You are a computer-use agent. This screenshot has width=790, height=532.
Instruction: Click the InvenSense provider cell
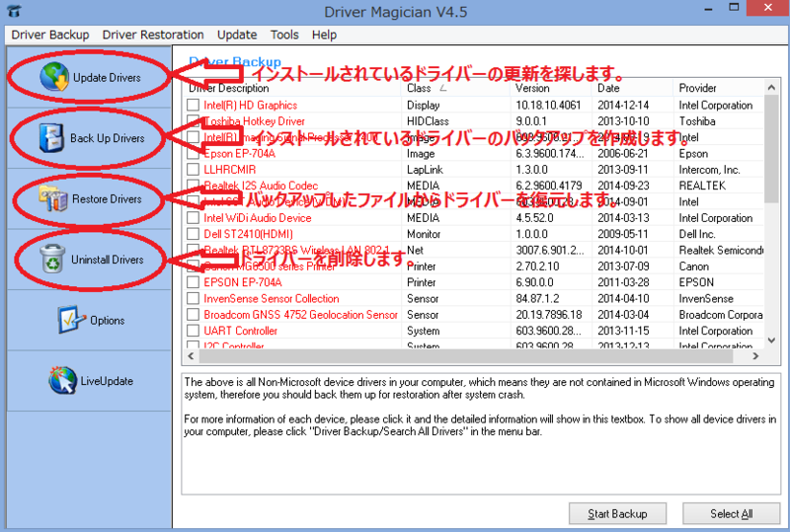click(706, 298)
